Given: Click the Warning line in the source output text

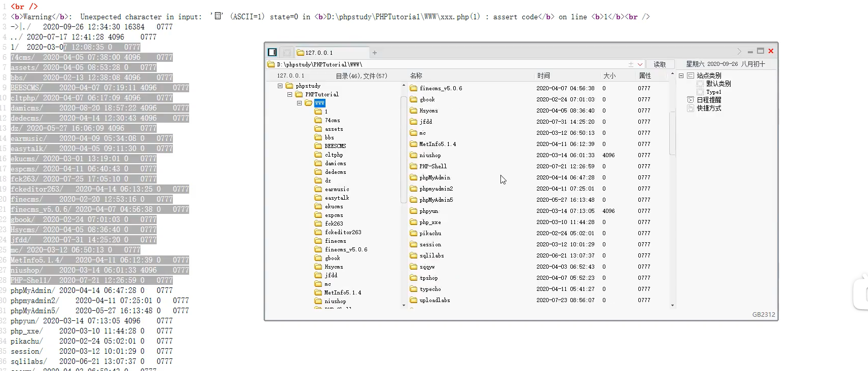Looking at the screenshot, I should coord(330,17).
